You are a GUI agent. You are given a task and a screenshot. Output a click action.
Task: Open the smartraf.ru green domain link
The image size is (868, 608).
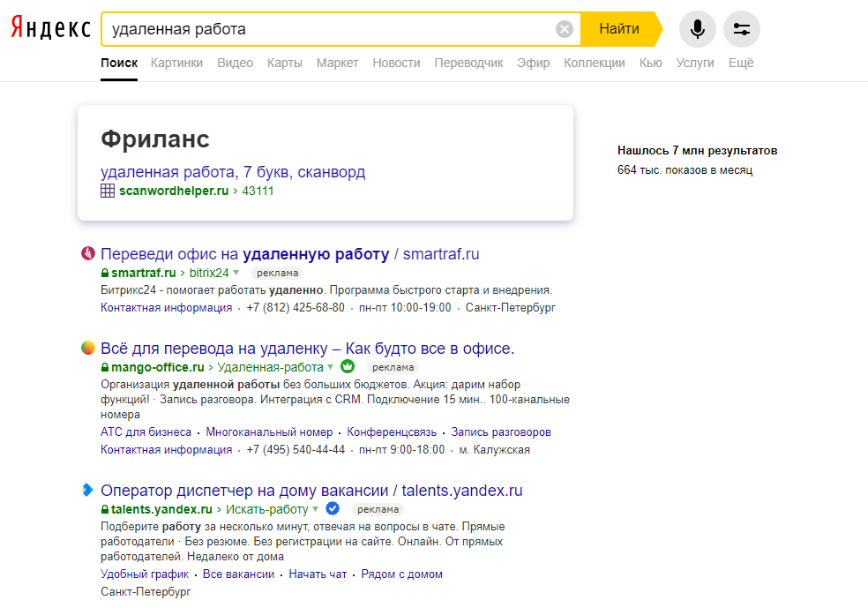coord(144,273)
